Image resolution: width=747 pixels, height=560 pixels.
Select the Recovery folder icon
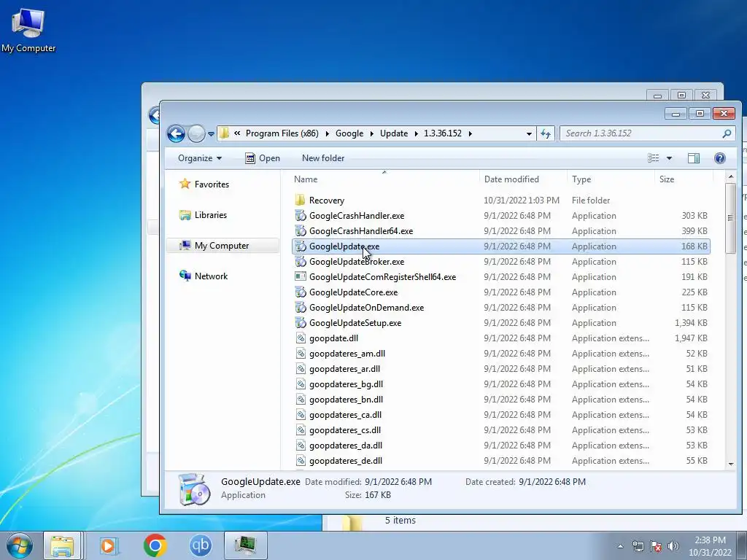coord(300,200)
